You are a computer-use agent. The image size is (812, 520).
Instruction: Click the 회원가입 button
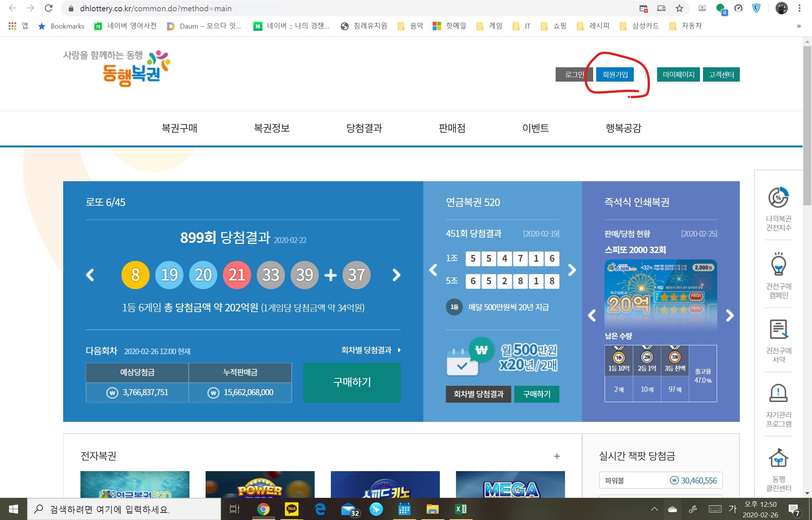click(615, 74)
